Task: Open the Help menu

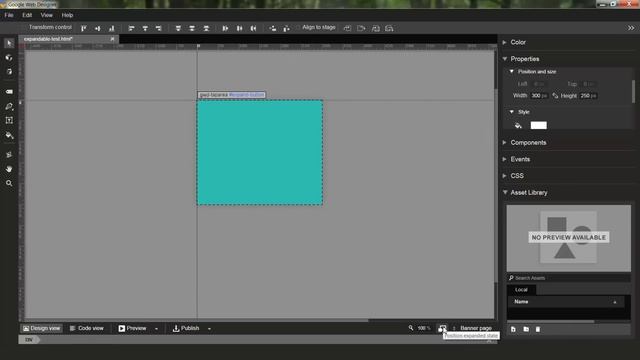Action: point(67,15)
